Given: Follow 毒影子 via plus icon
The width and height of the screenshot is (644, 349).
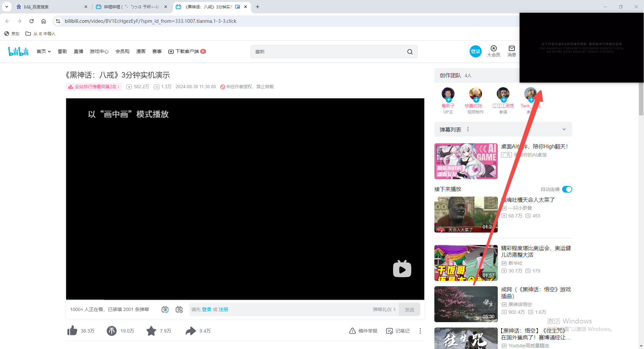Looking at the screenshot, I should [449, 100].
